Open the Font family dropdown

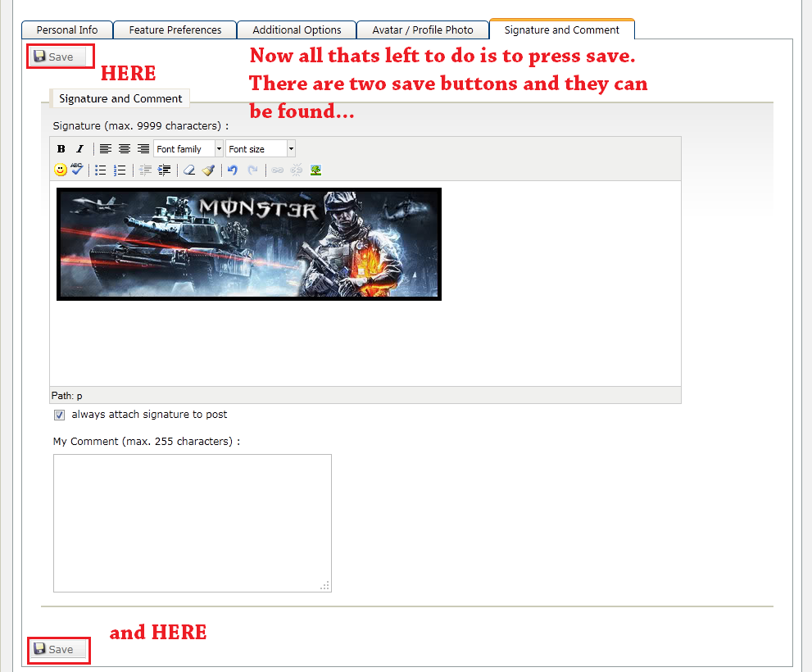point(188,149)
